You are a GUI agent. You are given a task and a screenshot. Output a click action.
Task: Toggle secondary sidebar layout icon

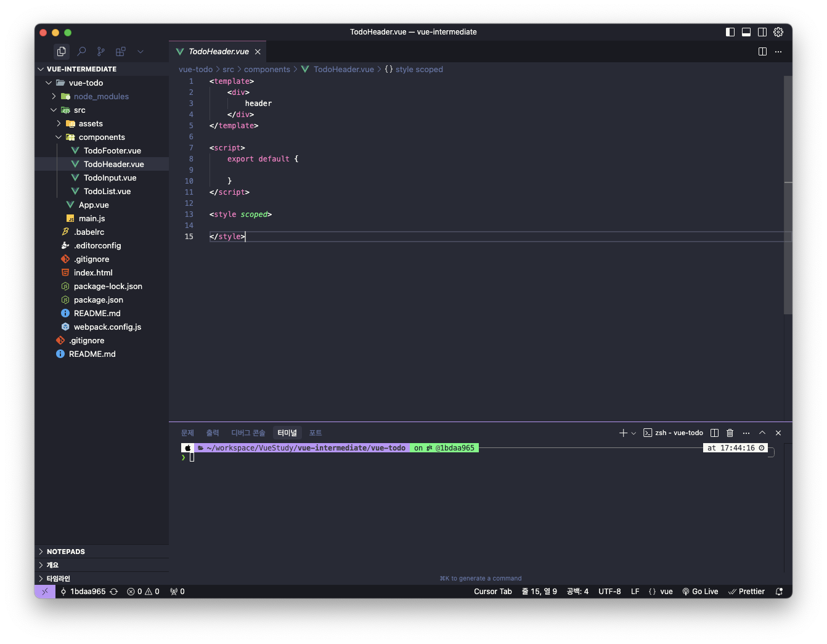762,32
